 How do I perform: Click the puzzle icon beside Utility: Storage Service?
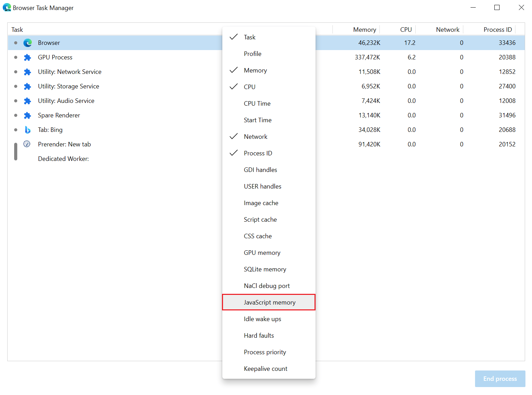(27, 86)
